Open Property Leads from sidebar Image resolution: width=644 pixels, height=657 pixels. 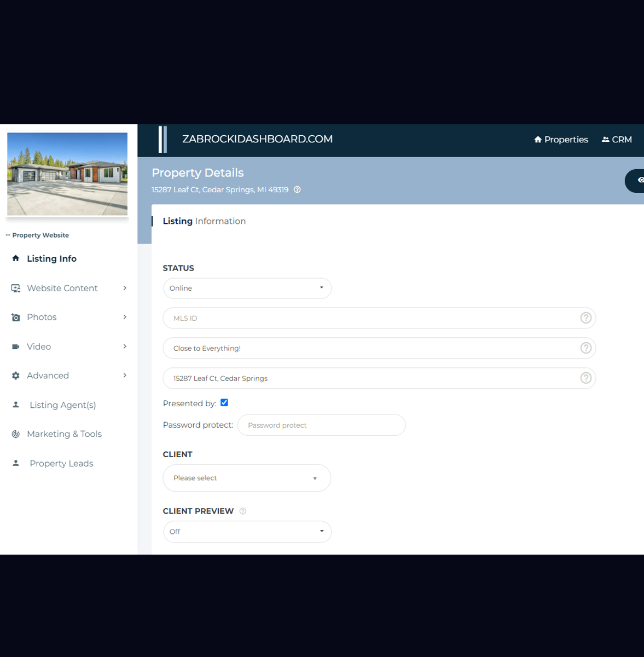pos(61,464)
